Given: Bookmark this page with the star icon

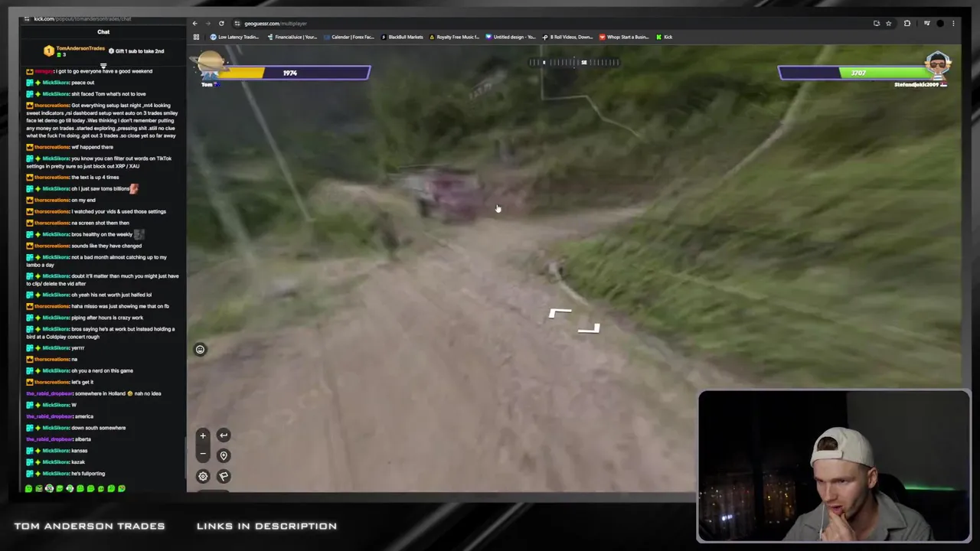Looking at the screenshot, I should point(888,24).
